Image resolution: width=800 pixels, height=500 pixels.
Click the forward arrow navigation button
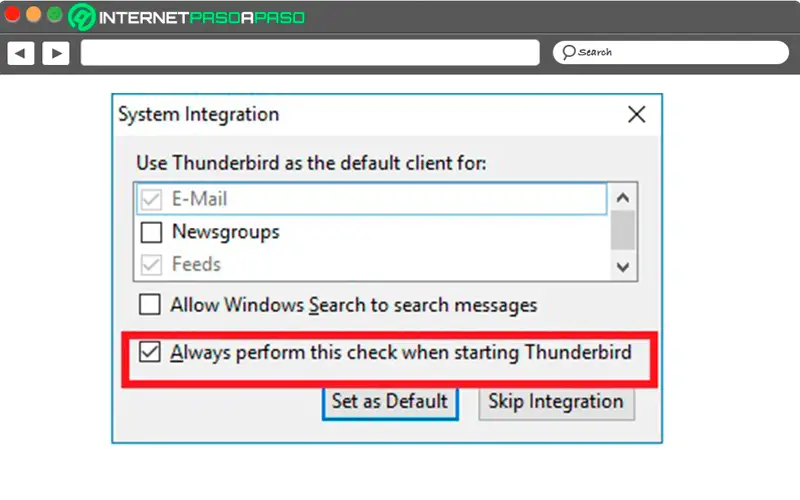click(x=56, y=53)
